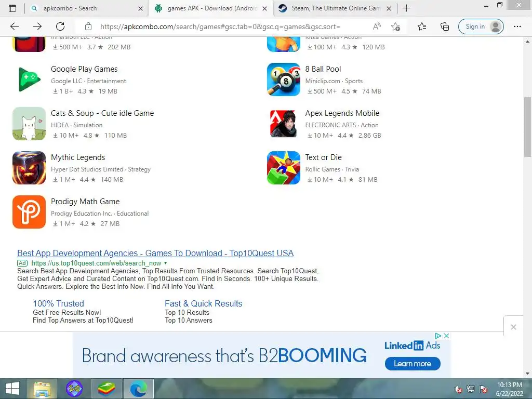Open Prodigy Math Game app icon
The image size is (532, 399).
[29, 212]
